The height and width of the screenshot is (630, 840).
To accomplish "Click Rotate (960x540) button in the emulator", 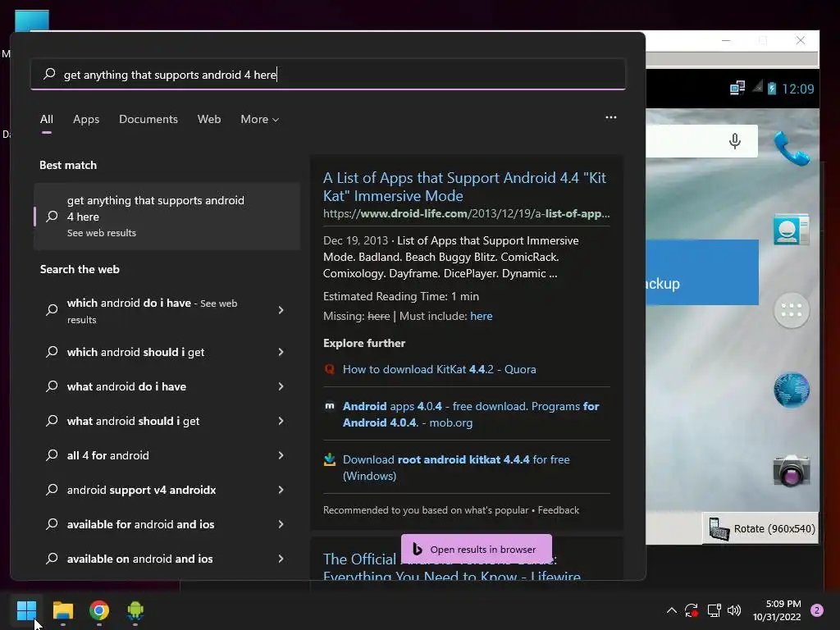I will 760,528.
